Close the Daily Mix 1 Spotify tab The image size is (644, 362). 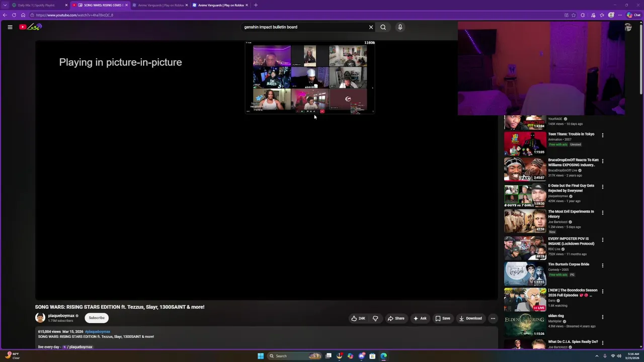[x=66, y=5]
